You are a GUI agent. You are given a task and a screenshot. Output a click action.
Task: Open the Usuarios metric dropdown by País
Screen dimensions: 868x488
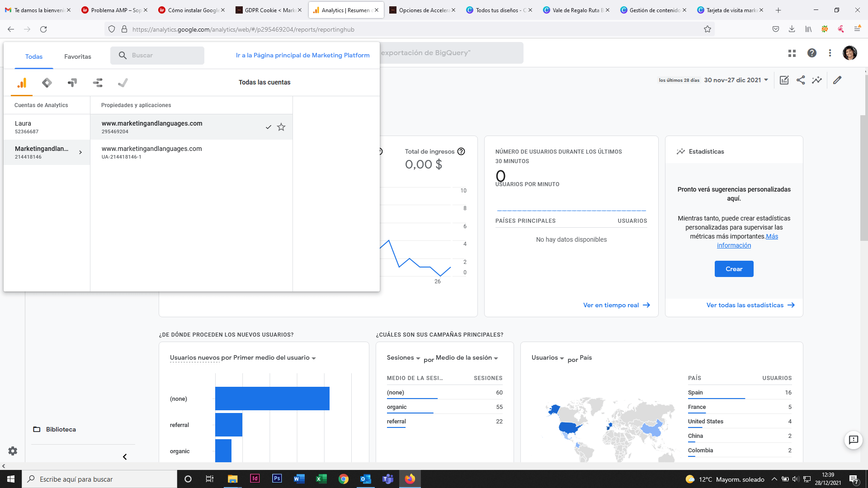pos(547,357)
